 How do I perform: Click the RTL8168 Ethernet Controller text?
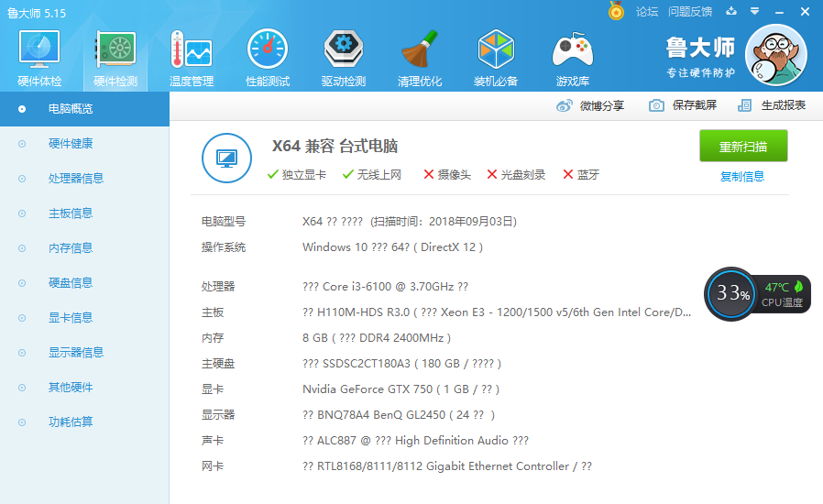[447, 466]
